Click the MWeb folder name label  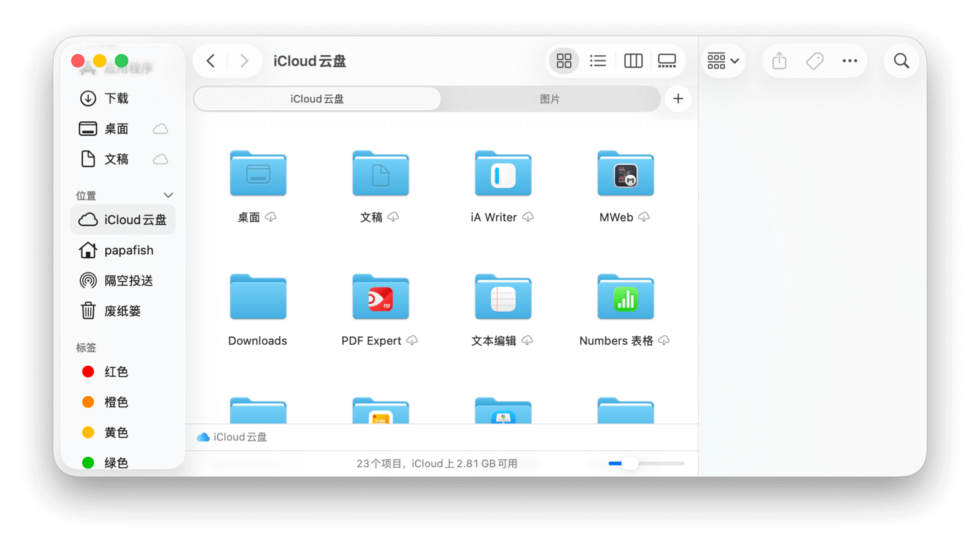coord(616,217)
